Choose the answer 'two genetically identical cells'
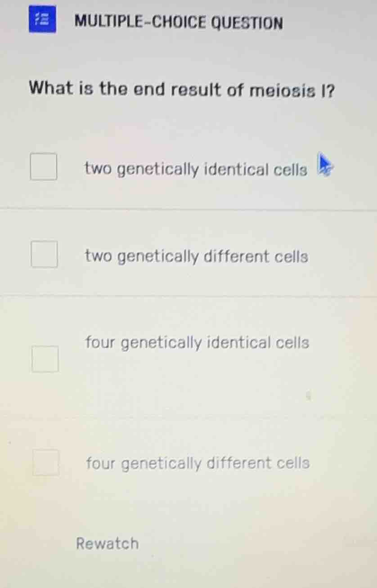Image resolution: width=377 pixels, height=588 pixels. (x=195, y=169)
